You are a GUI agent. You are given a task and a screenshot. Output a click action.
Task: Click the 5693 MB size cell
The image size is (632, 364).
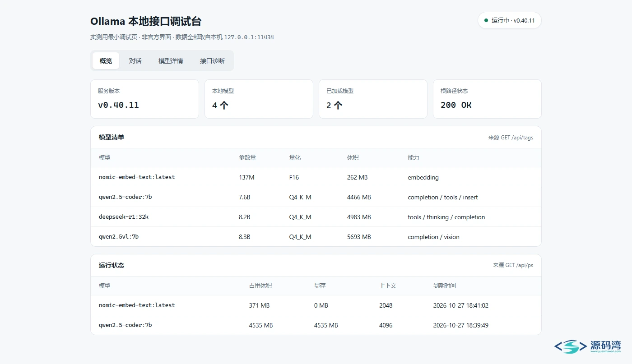[359, 237]
